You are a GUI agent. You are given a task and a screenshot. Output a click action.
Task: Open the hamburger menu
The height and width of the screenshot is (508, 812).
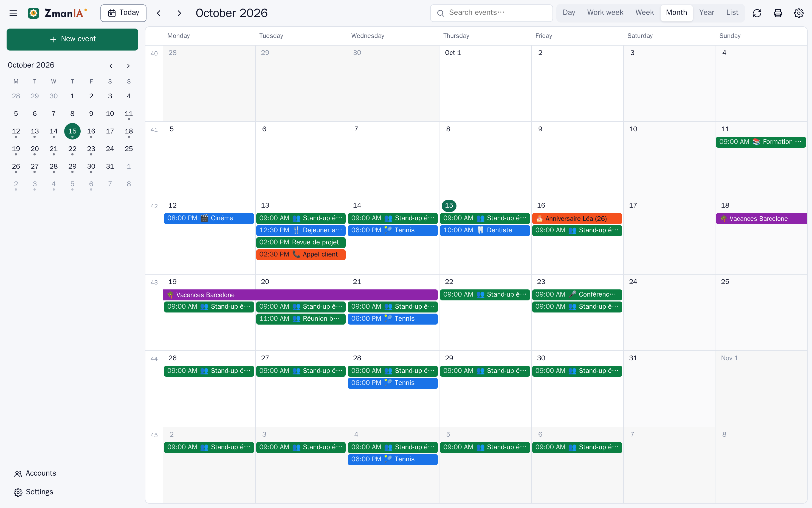point(13,13)
